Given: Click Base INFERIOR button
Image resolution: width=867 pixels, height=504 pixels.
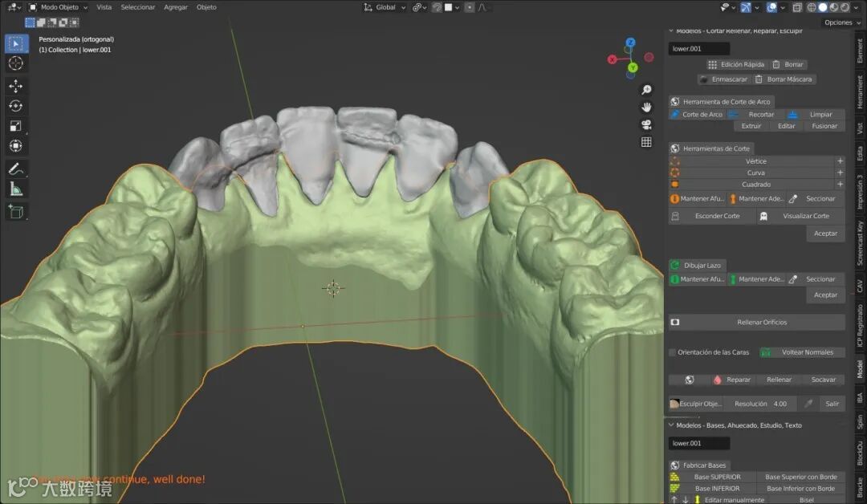Looking at the screenshot, I should pyautogui.click(x=712, y=489).
